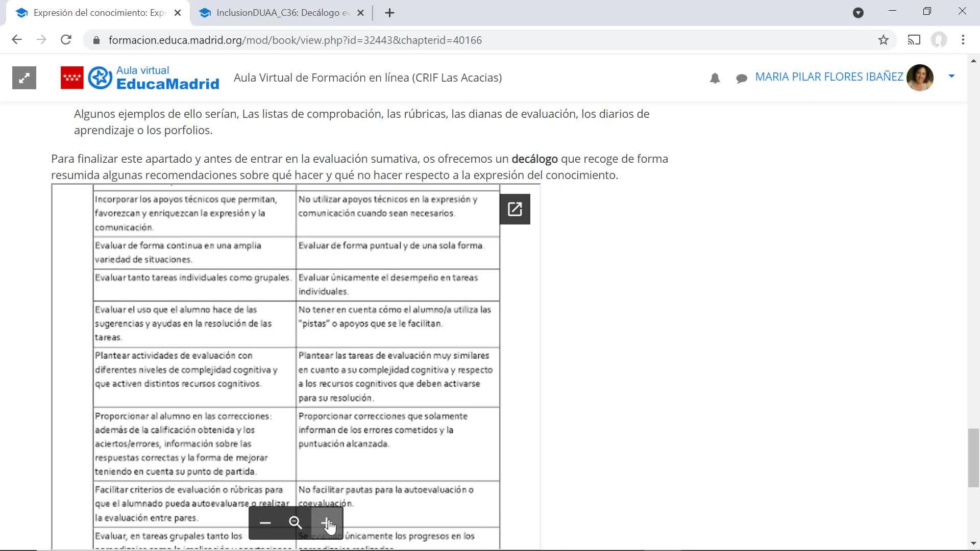Bookmark this page with star icon
The image size is (980, 551).
pyautogui.click(x=884, y=40)
